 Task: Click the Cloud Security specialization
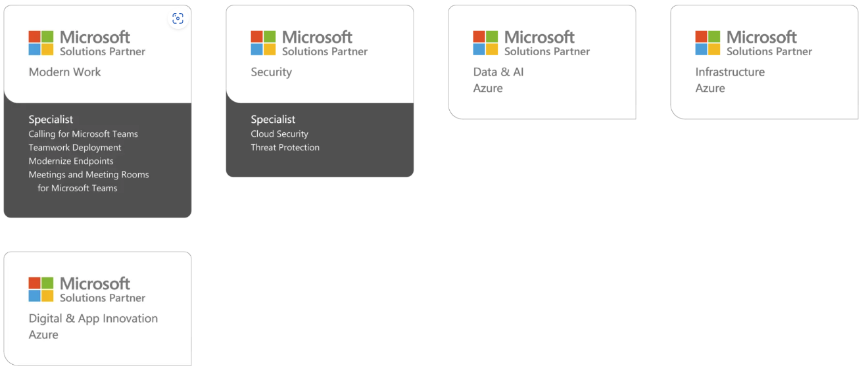pos(279,134)
